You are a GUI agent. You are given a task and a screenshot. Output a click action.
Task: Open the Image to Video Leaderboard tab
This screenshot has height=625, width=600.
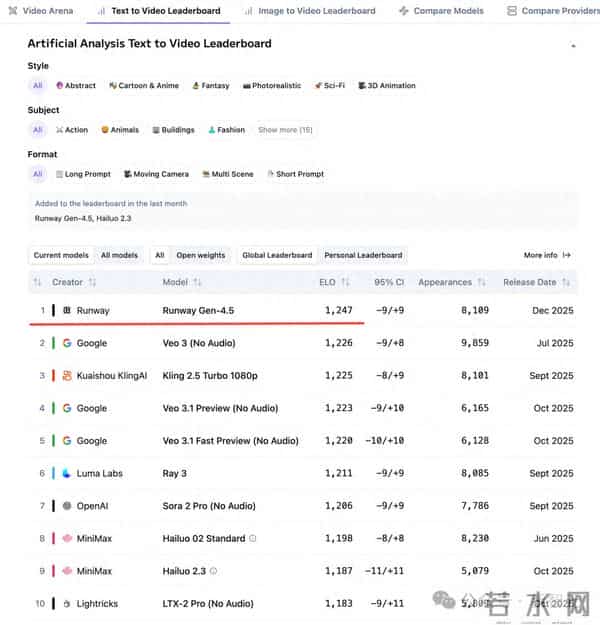[x=309, y=11]
